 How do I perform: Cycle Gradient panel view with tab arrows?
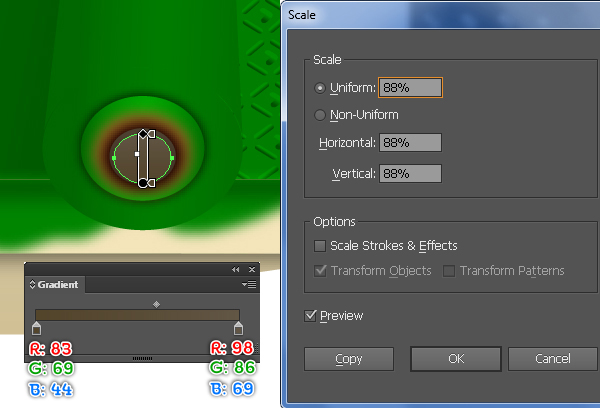coord(33,284)
